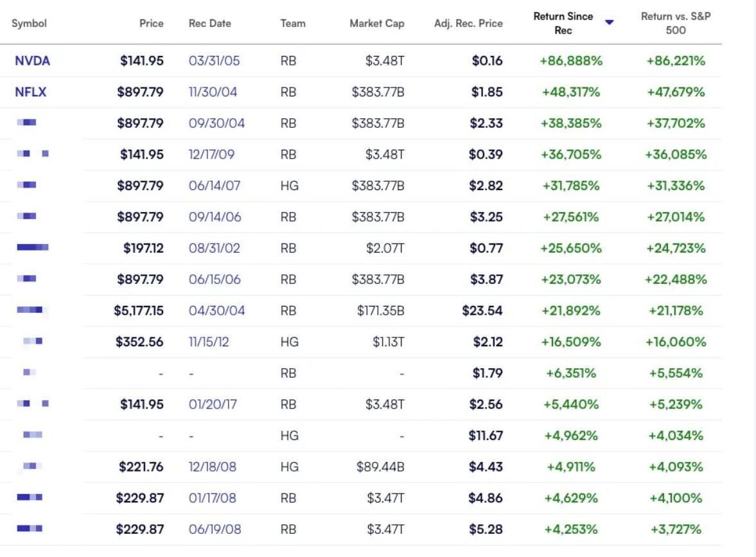Click the +23,073% return value

click(x=571, y=279)
